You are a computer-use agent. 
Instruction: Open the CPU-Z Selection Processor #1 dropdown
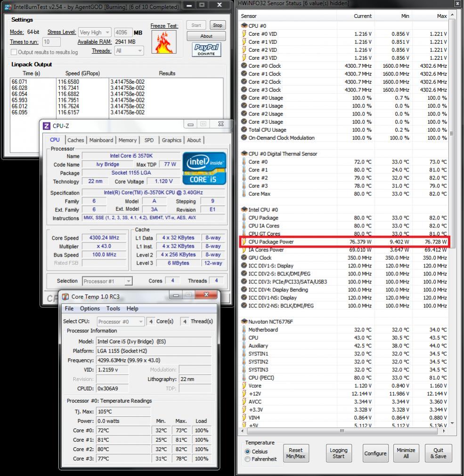tap(107, 281)
